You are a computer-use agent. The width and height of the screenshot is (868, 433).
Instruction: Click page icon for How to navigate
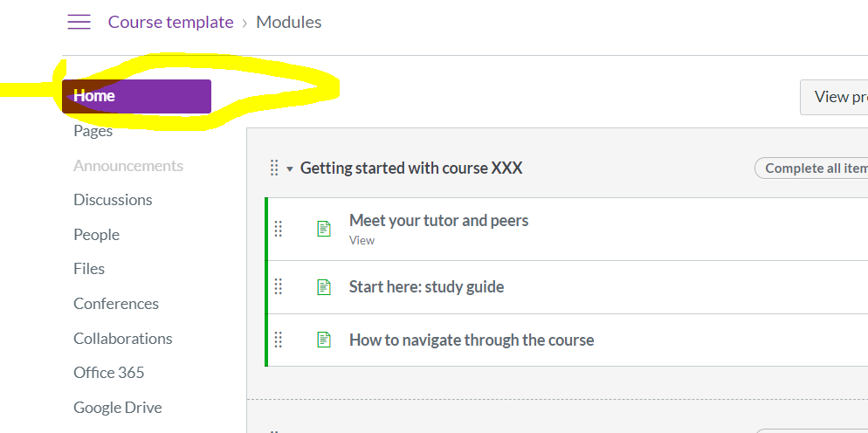[324, 340]
